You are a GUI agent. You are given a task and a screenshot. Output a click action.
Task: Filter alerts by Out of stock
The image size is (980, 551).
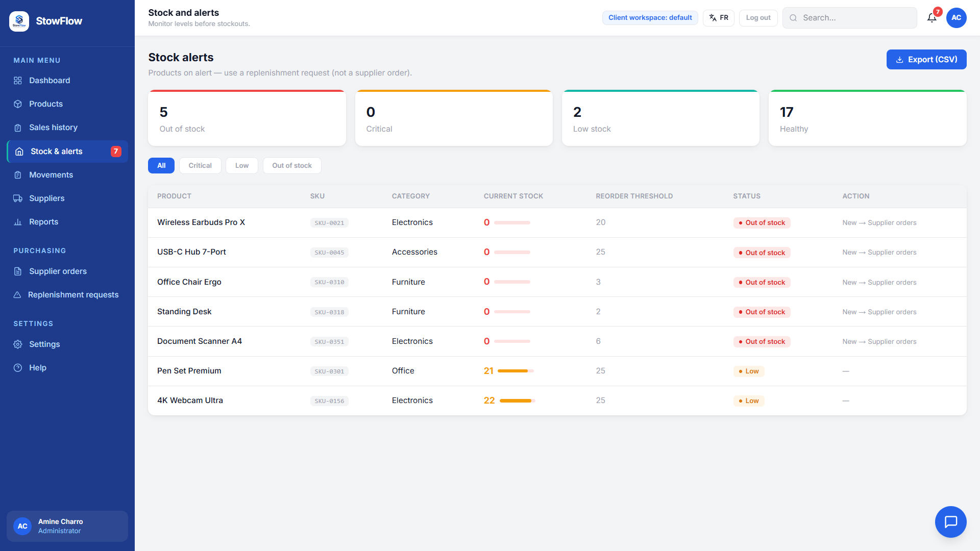tap(292, 166)
